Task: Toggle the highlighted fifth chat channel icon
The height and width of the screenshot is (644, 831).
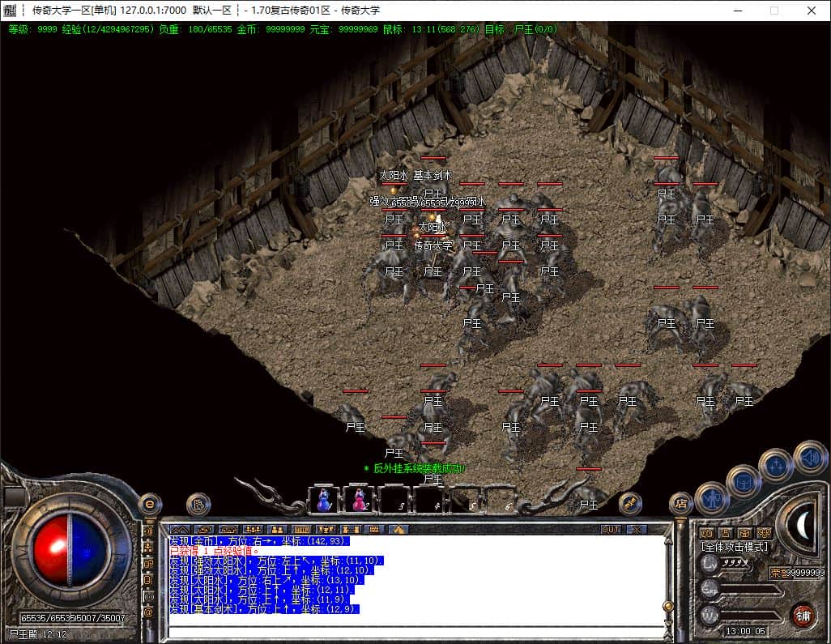Action: click(x=149, y=596)
